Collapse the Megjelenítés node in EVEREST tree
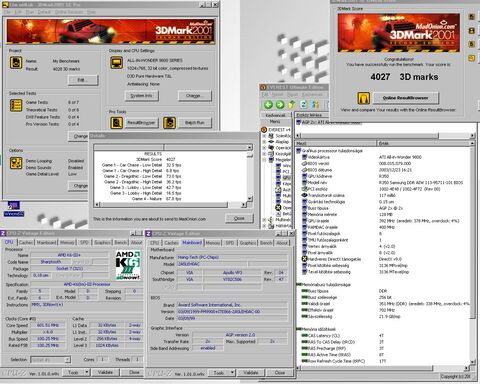Image resolution: width=480 pixels, height=384 pixels. pos(264,160)
